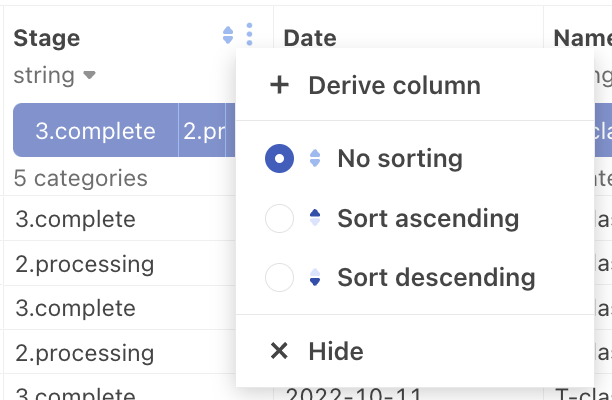
Task: Click the plus icon beside Derive column
Action: [280, 85]
